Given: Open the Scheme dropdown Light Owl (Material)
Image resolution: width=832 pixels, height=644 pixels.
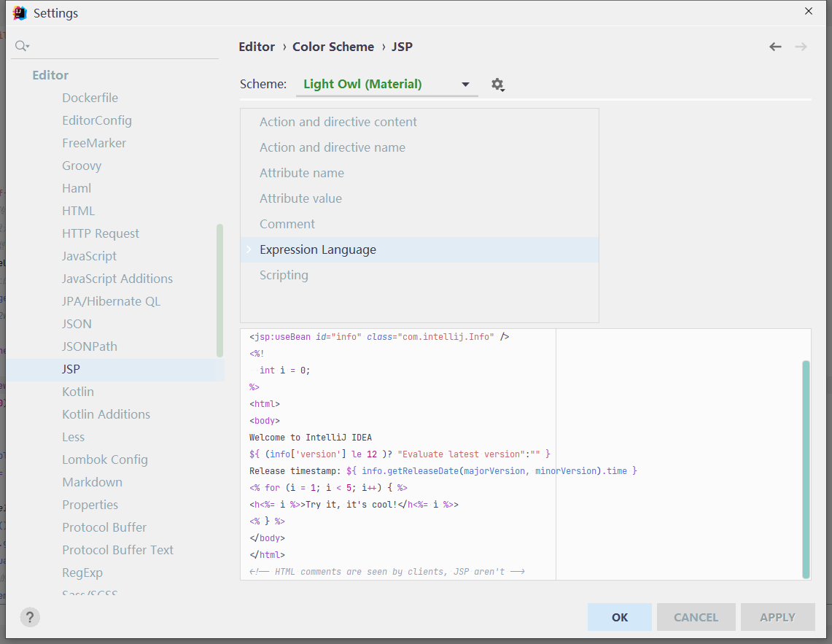Looking at the screenshot, I should pyautogui.click(x=386, y=84).
